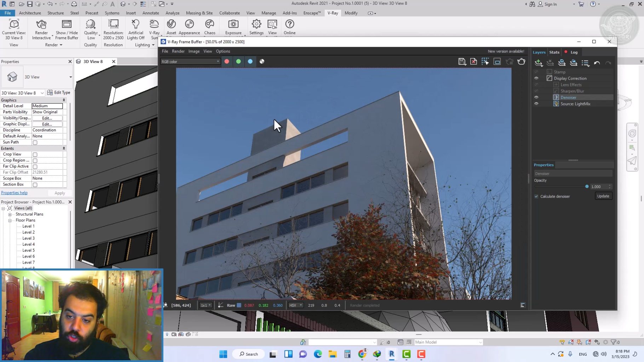Viewport: 644px width, 362px height.
Task: Hide the Denoiser layer
Action: tap(536, 98)
